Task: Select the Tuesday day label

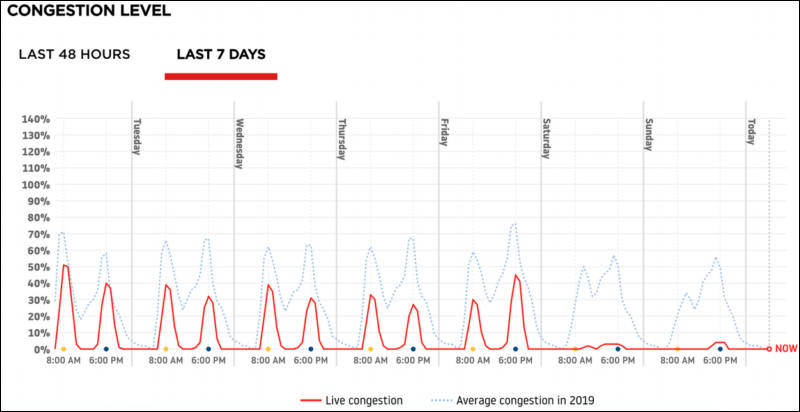Action: 137,137
